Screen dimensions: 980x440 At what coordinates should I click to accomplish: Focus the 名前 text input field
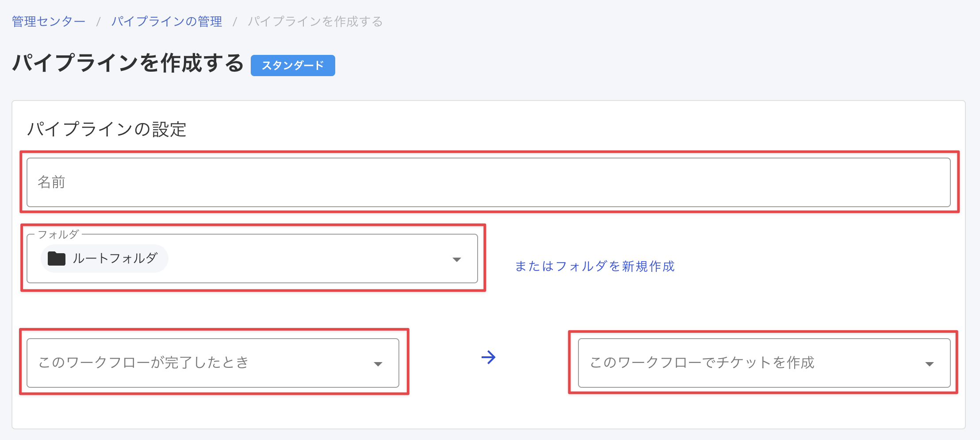[x=488, y=182]
